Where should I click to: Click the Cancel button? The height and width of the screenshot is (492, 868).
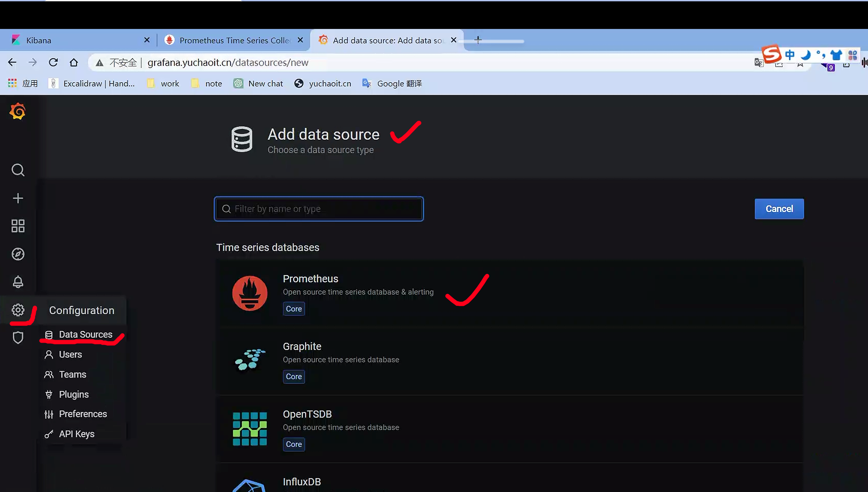coord(779,209)
